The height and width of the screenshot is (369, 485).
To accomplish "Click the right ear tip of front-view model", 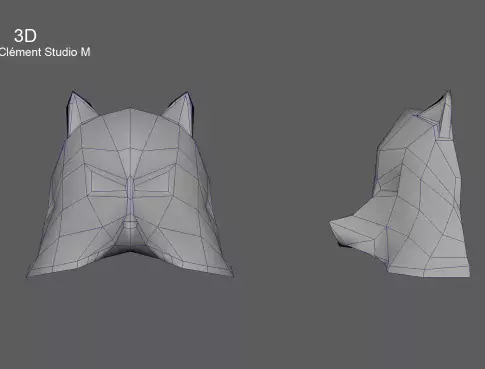I will tap(187, 92).
